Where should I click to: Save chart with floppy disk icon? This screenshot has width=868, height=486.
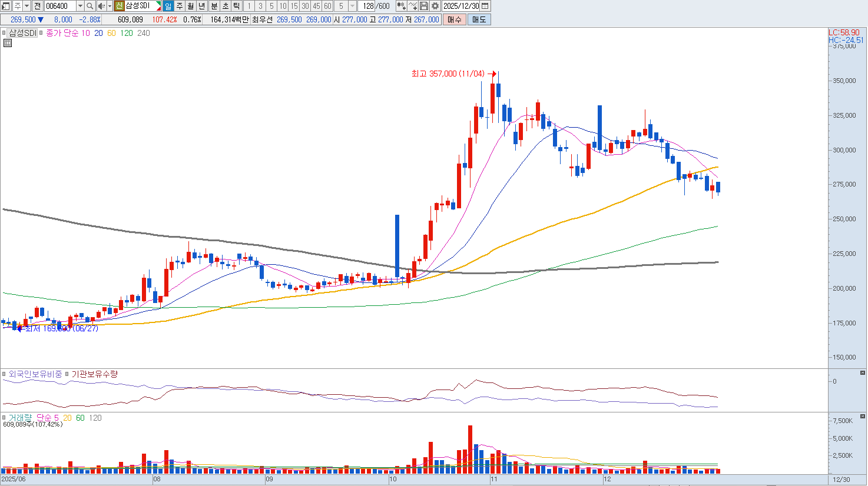pyautogui.click(x=424, y=6)
